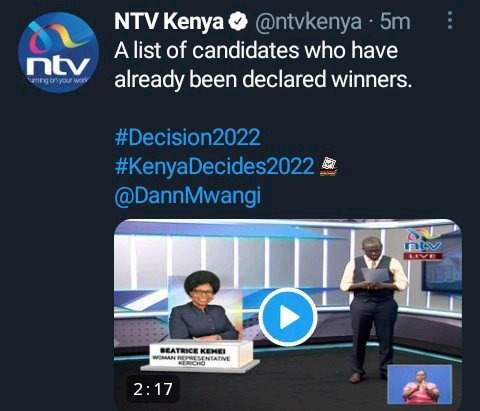Open the #Decision2022 hashtag
Screen dimensions: 480x411
coord(187,137)
